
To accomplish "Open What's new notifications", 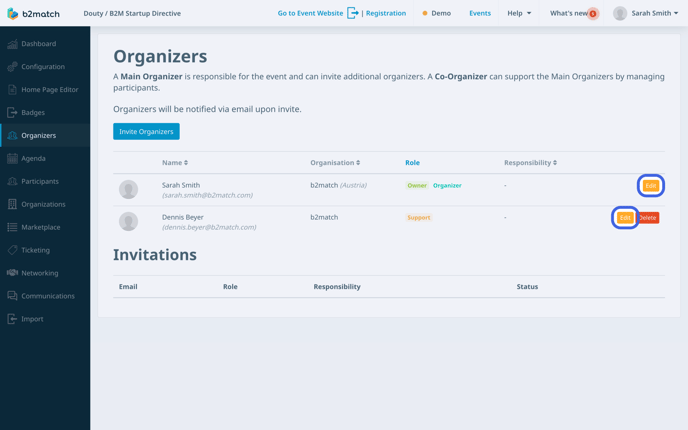I will tap(569, 13).
